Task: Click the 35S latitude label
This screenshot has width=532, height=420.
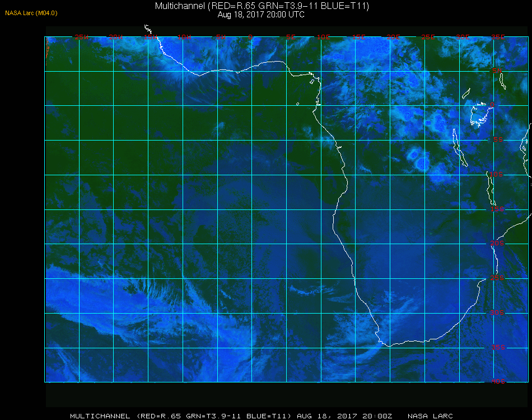Action: 498,347
